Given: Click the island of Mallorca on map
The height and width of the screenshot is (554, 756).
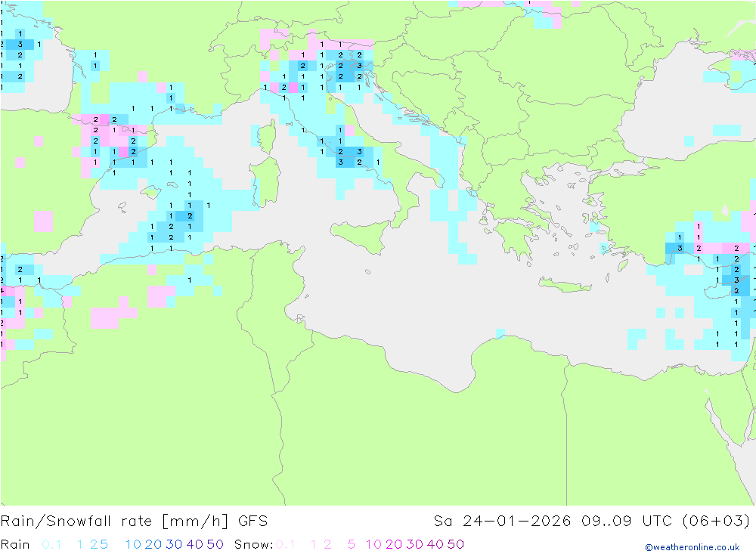Looking at the screenshot, I should pyautogui.click(x=151, y=193).
